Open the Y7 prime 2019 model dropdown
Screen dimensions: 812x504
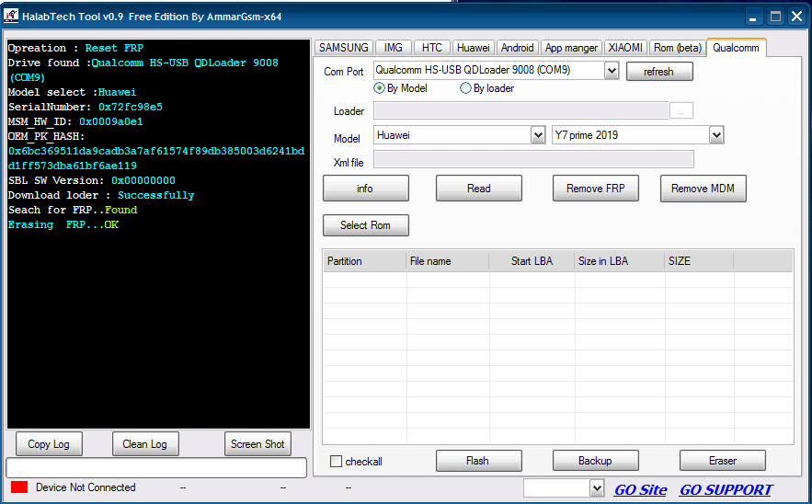point(716,135)
